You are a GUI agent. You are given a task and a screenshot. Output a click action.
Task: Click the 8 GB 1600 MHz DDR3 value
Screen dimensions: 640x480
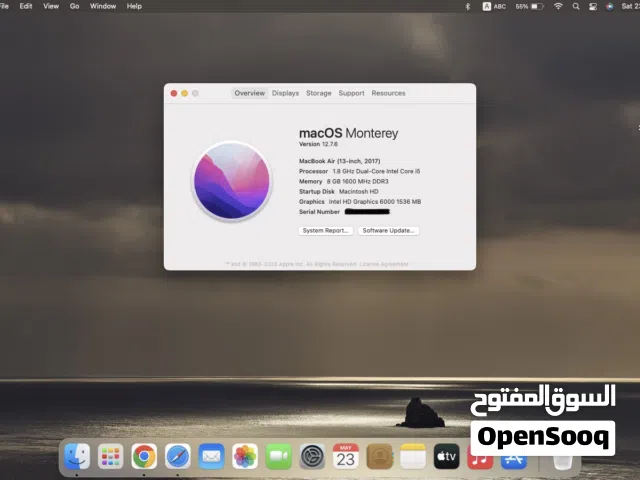(358, 181)
